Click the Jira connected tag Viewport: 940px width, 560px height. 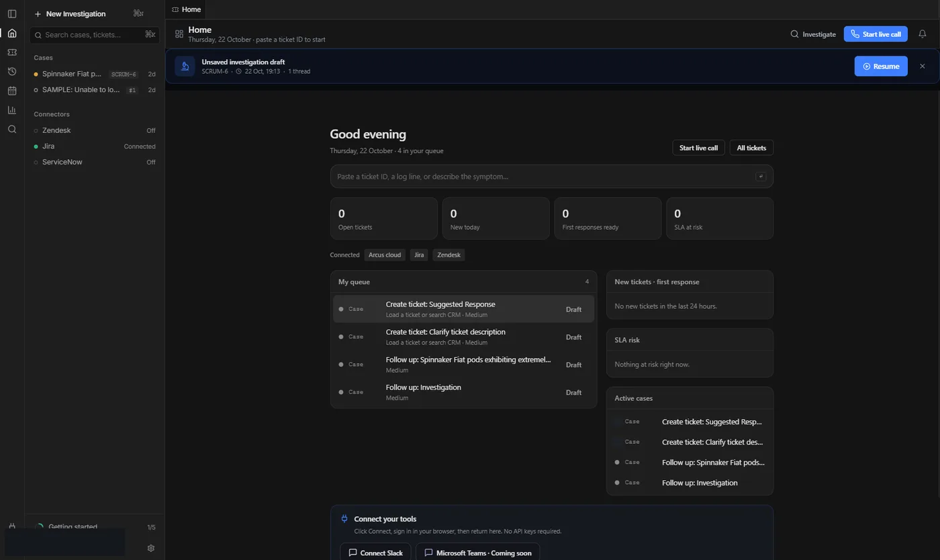(419, 255)
